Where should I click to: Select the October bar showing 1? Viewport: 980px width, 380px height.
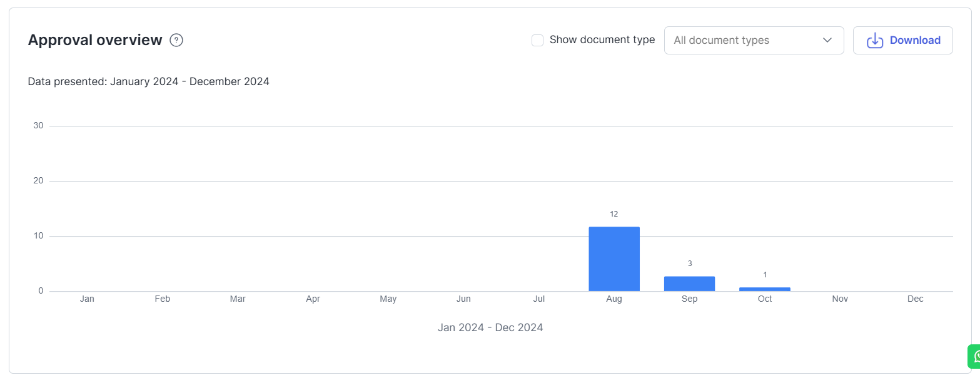(x=765, y=289)
